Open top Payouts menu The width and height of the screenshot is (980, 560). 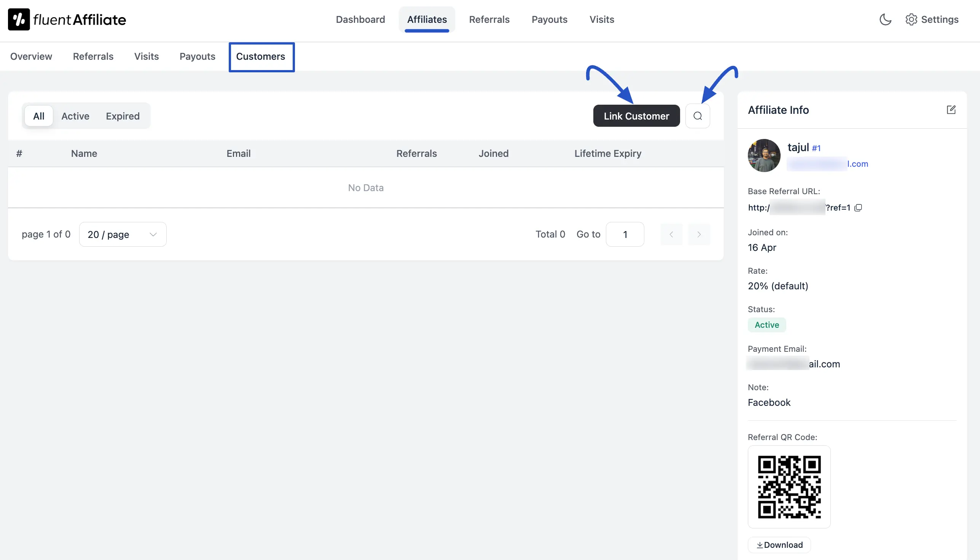pyautogui.click(x=550, y=19)
